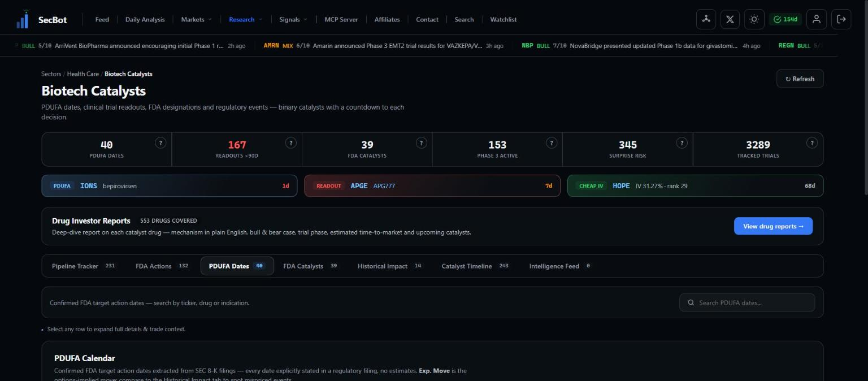Open the Catalyst Timeline tab

click(475, 266)
